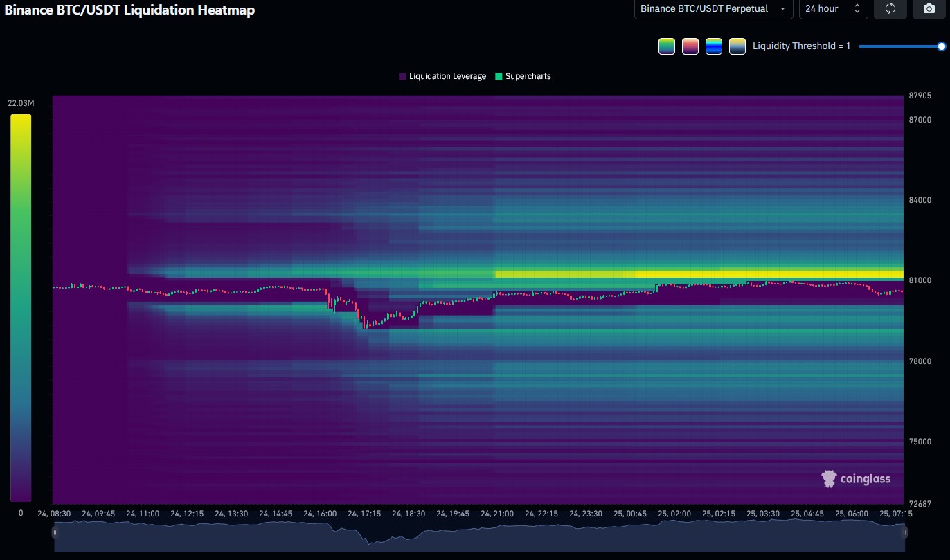Click the 72687 price axis label
The image size is (950, 560).
coord(920,503)
